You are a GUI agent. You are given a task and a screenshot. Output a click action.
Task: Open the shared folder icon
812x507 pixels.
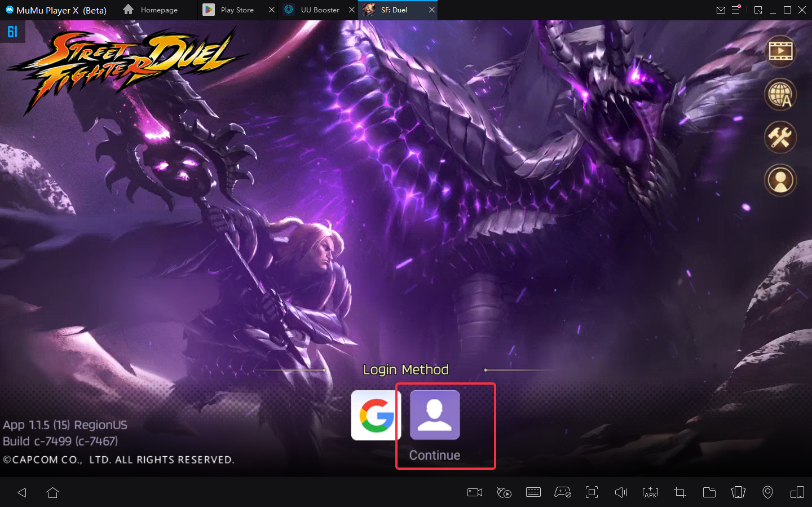pos(709,492)
